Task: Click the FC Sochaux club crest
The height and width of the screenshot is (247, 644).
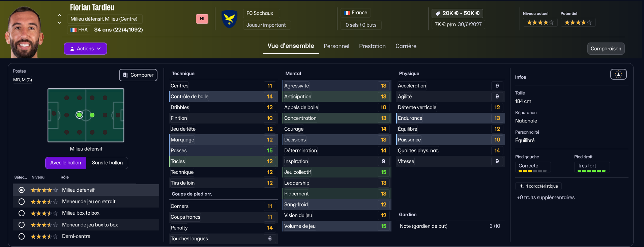Action: pos(230,19)
